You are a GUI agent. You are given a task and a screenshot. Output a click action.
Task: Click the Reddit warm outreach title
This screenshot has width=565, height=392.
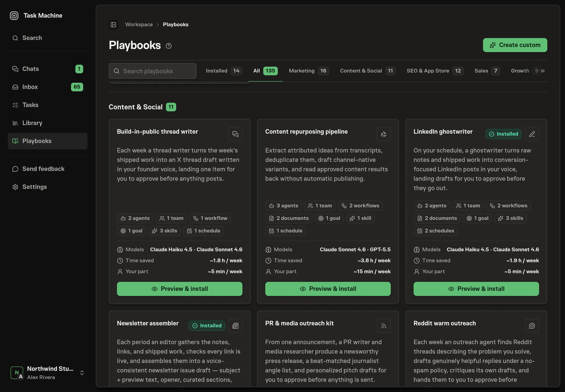pyautogui.click(x=445, y=323)
